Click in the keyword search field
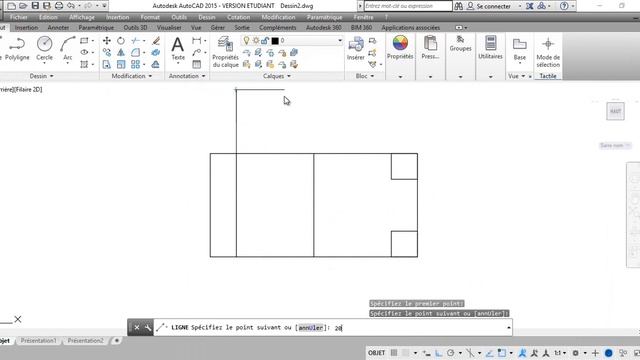The image size is (640, 360). click(x=407, y=6)
